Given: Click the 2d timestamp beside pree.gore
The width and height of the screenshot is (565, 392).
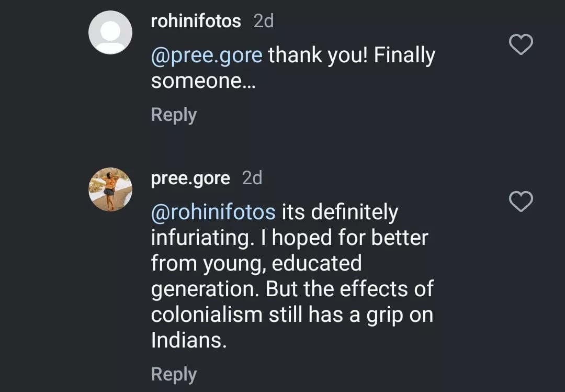Looking at the screenshot, I should pos(252,178).
